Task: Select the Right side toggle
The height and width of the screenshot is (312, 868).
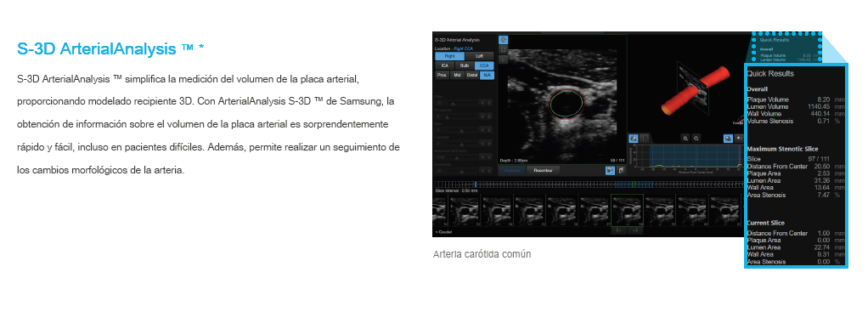Action: tap(449, 56)
